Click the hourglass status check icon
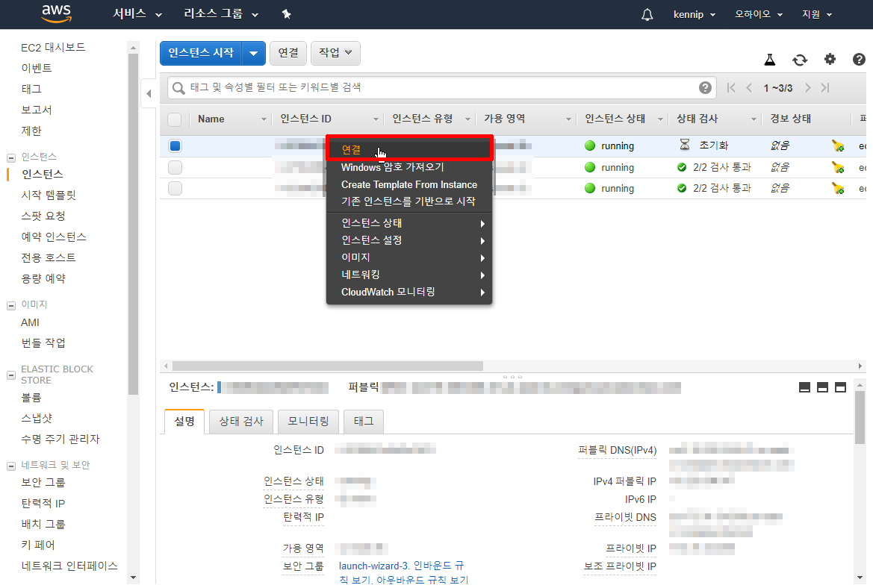The height and width of the screenshot is (588, 873). (x=685, y=145)
